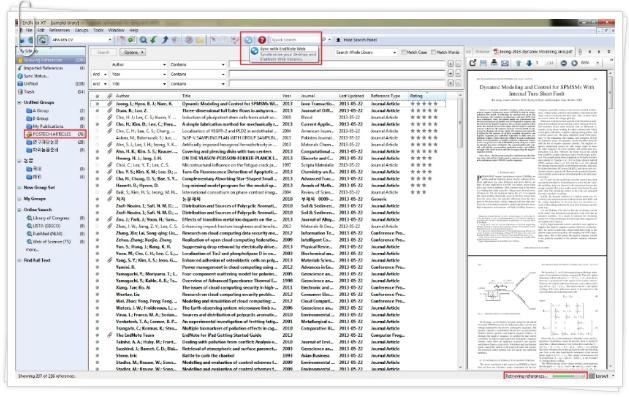Toggle the read/unread dot on the Hwang, H. J. row
Viewport: 629px width, 397px height.
(97, 158)
